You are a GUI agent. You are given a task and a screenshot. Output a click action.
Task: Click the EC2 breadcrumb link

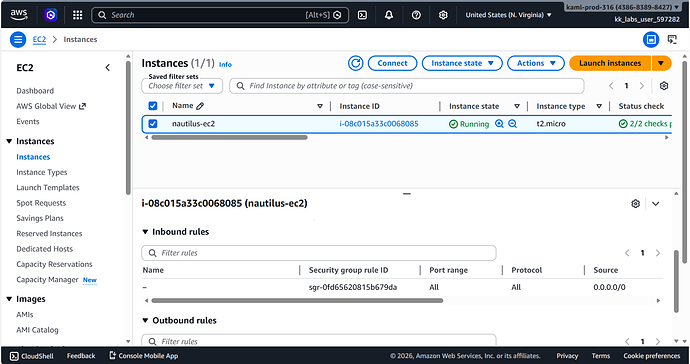pyautogui.click(x=39, y=40)
